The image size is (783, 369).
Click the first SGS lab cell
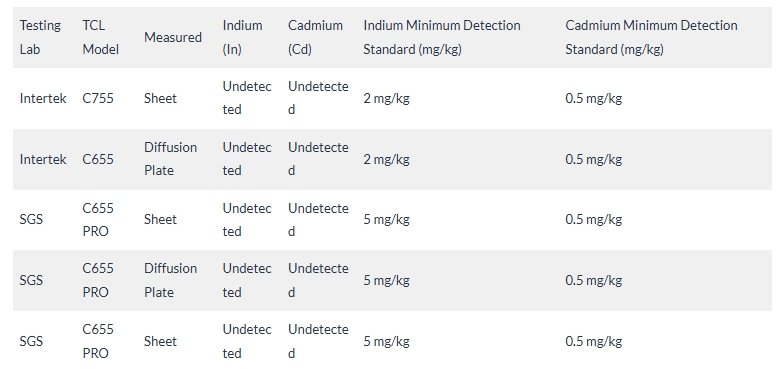pyautogui.click(x=31, y=219)
